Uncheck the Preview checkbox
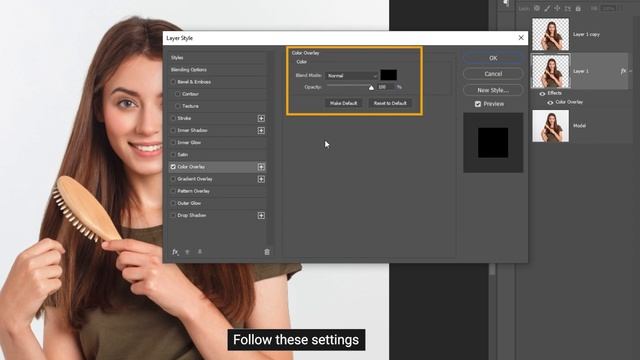 coord(478,104)
